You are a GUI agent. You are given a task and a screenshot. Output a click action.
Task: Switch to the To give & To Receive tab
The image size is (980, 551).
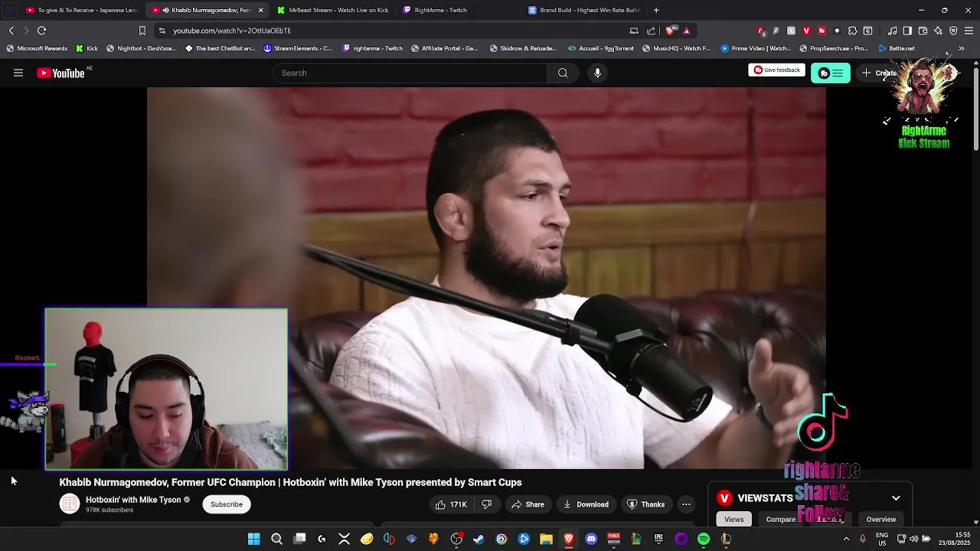81,10
